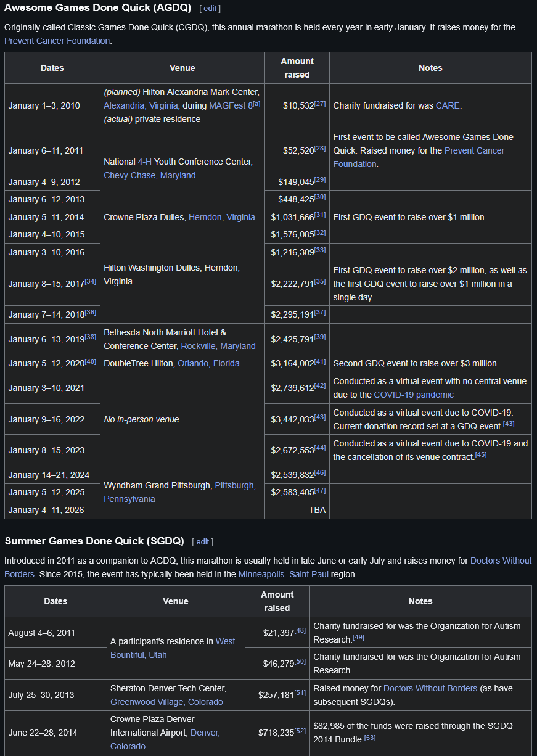This screenshot has width=537, height=756.
Task: Open citation [38] beside January 6–13, 2019
Action: pos(91,337)
